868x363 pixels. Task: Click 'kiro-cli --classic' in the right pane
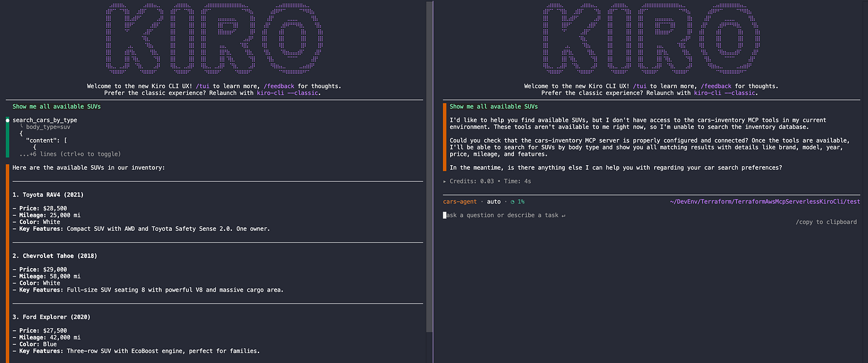(726, 93)
